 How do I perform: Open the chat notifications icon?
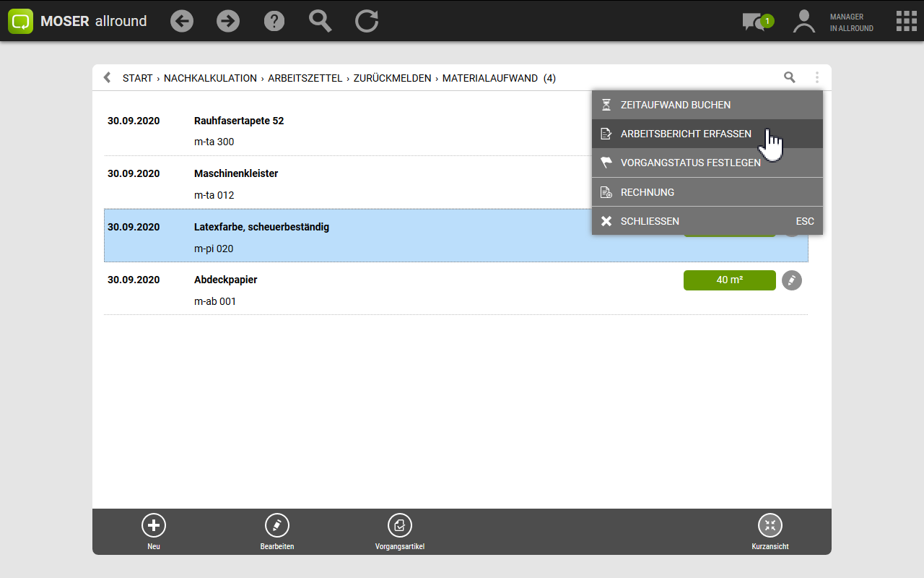[756, 22]
